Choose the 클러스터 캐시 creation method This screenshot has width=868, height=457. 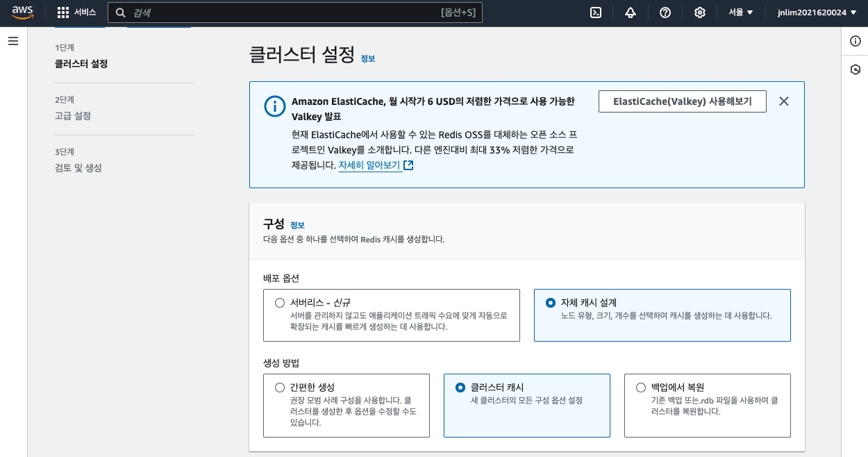coord(527,406)
